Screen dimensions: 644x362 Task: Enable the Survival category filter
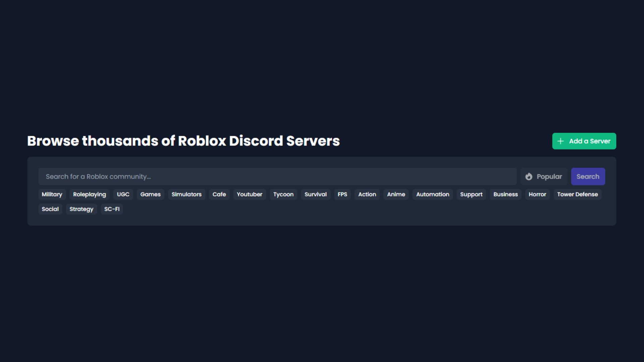pos(315,194)
